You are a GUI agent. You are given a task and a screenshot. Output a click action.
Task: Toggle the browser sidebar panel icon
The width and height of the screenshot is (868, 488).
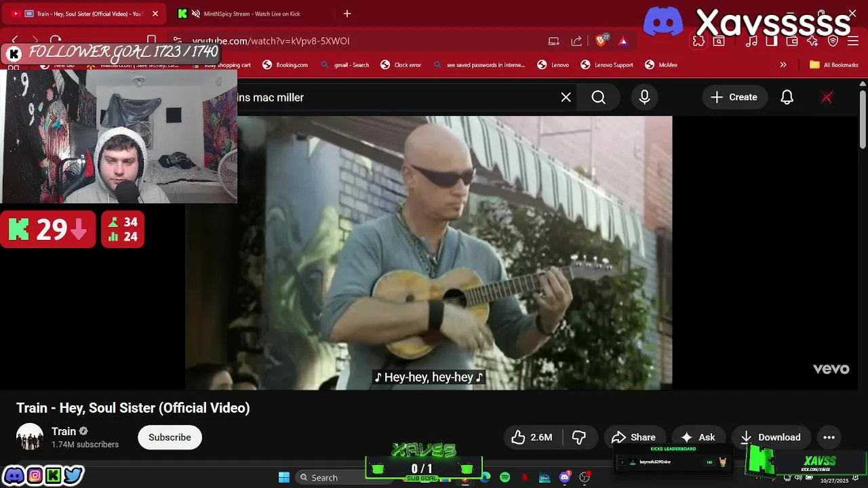coord(772,41)
